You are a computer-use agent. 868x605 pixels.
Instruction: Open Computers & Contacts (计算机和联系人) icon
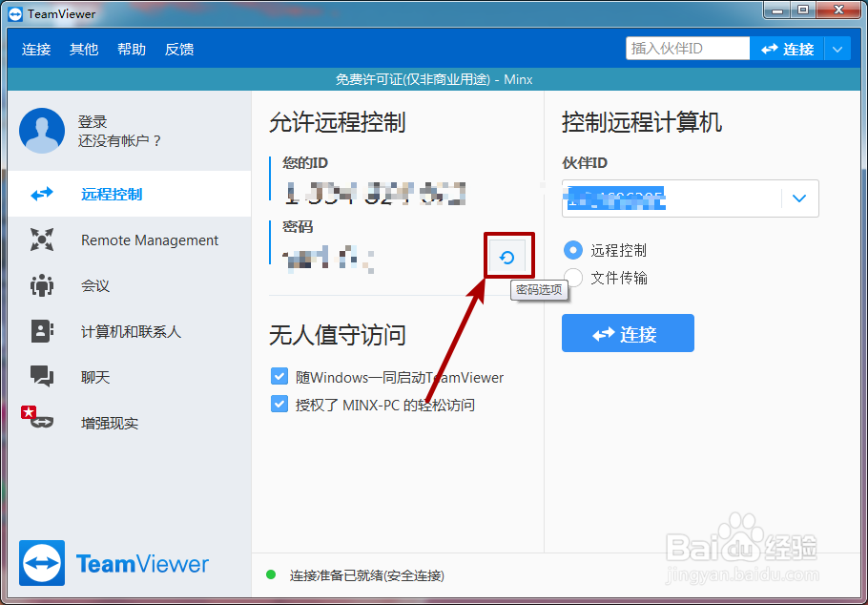tap(42, 331)
